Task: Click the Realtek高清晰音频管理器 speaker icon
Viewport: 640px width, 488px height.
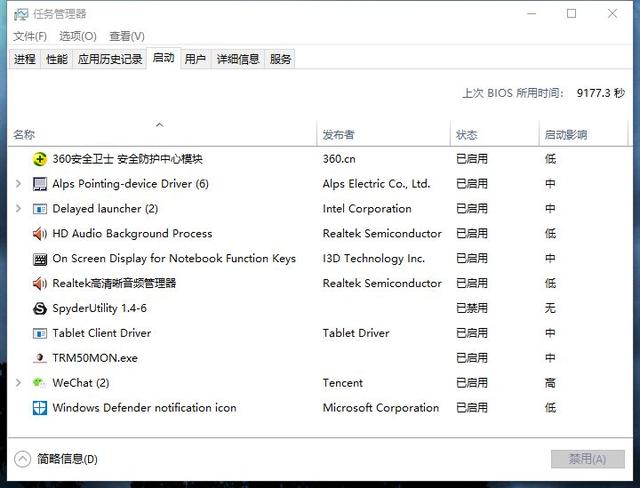Action: coord(40,284)
